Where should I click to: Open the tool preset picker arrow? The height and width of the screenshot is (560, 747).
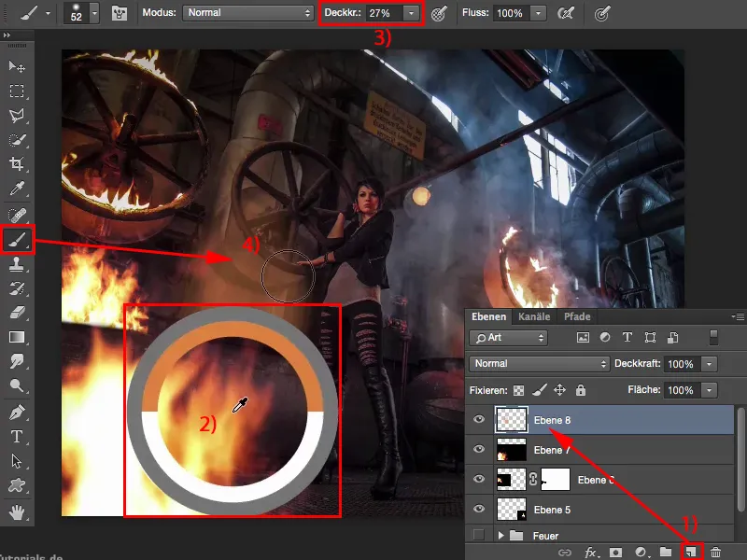coord(49,13)
